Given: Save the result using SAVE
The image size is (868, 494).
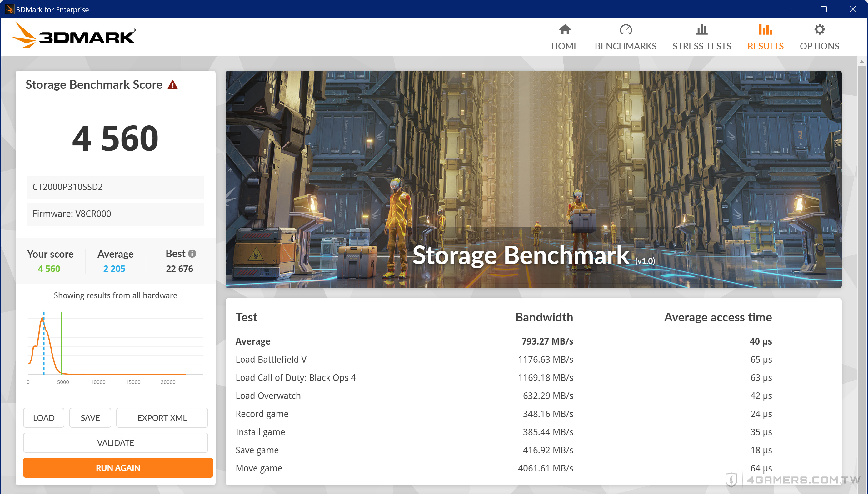Looking at the screenshot, I should (x=90, y=418).
